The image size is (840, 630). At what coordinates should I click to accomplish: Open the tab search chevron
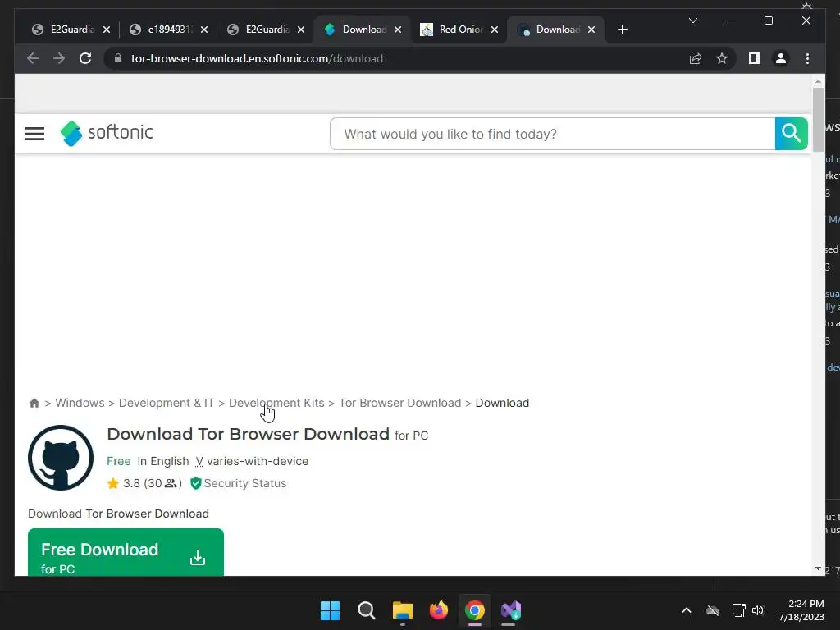click(x=692, y=21)
